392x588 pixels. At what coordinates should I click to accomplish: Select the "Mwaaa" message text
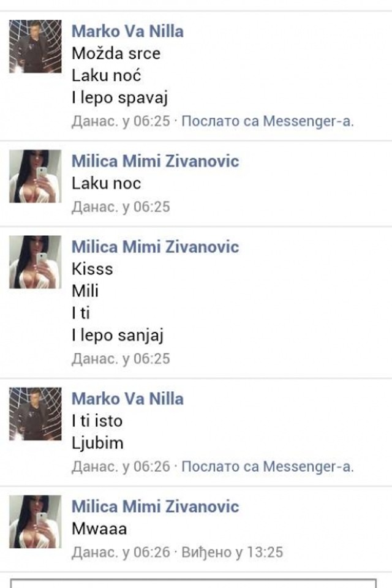click(x=99, y=529)
